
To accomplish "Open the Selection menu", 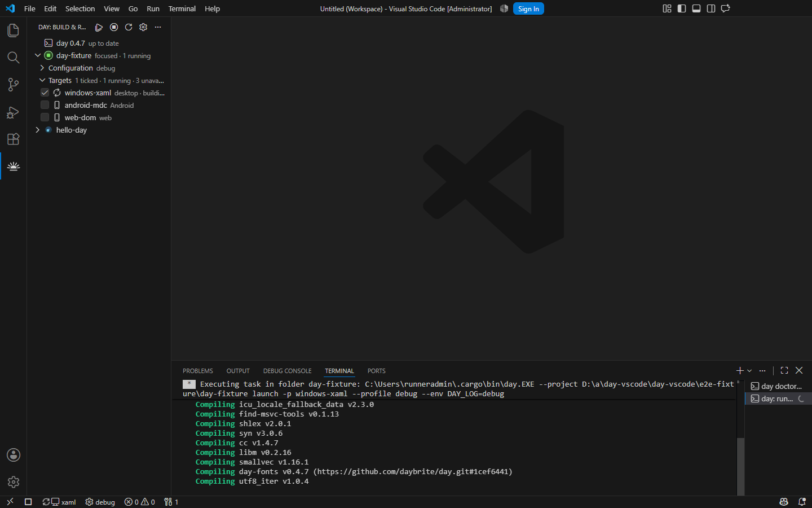I will point(80,8).
